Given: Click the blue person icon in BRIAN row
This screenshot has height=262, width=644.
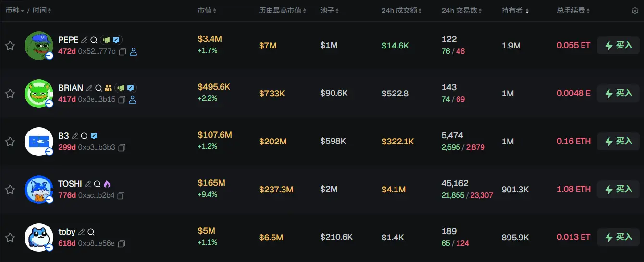Looking at the screenshot, I should [133, 99].
